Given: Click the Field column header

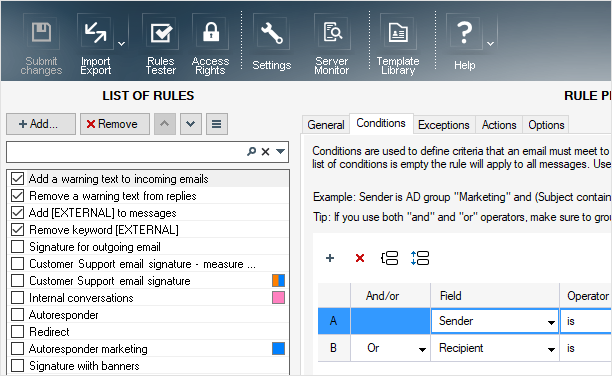Looking at the screenshot, I should tap(495, 296).
